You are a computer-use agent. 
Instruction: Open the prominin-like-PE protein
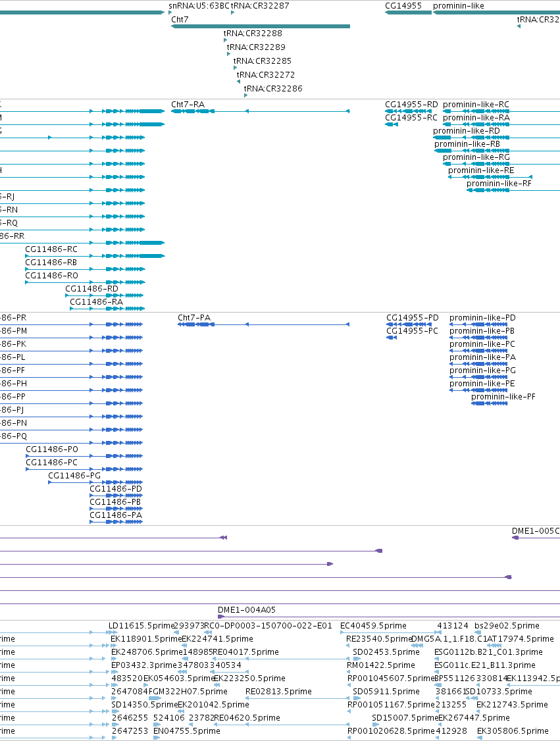[x=478, y=390]
